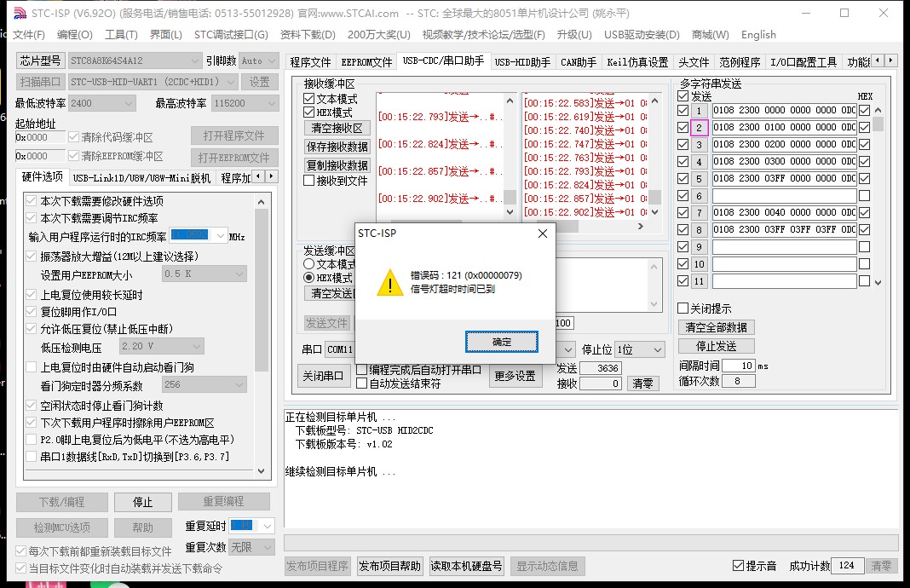Switch to the 程序文件 tab
The width and height of the screenshot is (910, 588).
click(x=310, y=62)
